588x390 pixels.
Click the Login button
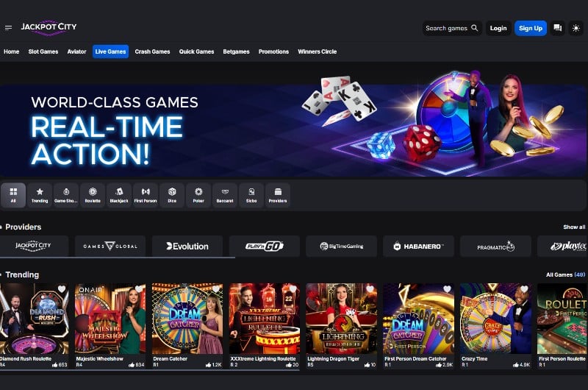(x=498, y=28)
